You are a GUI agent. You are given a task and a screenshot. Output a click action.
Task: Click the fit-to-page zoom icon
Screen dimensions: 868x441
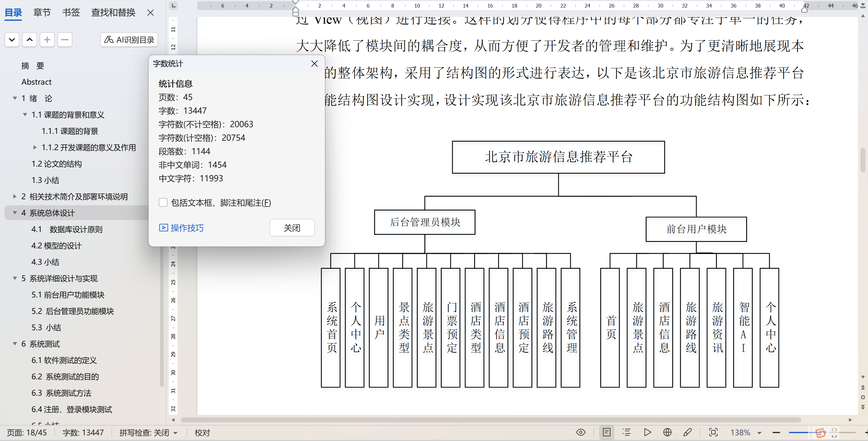(713, 432)
